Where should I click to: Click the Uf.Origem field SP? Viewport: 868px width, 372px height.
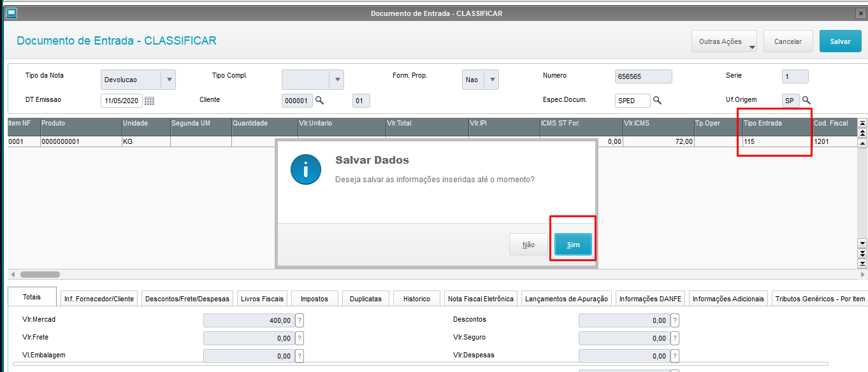pyautogui.click(x=791, y=101)
